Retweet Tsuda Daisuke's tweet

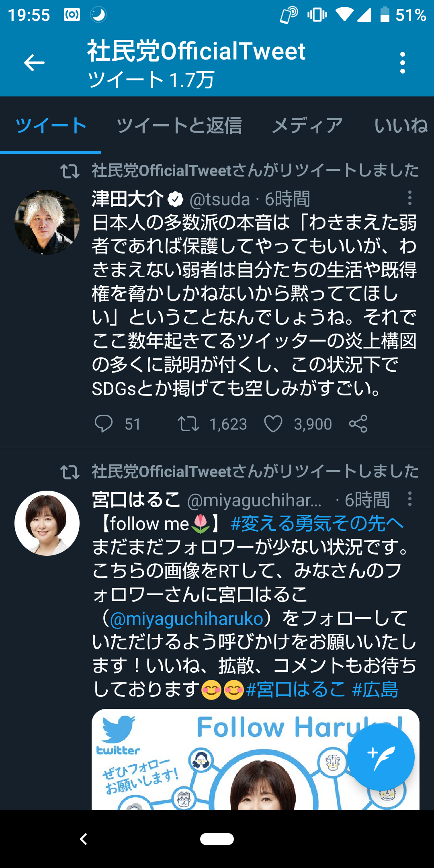pos(188,424)
